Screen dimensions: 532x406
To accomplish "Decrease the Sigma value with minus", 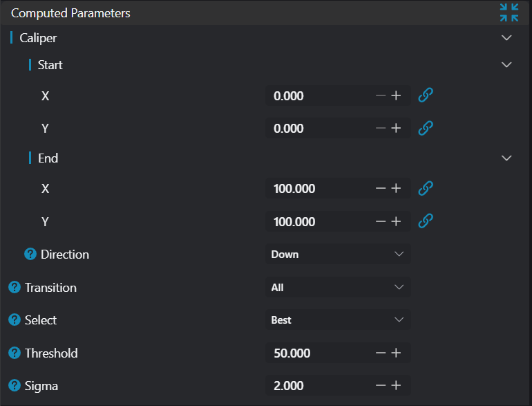I will coord(381,385).
